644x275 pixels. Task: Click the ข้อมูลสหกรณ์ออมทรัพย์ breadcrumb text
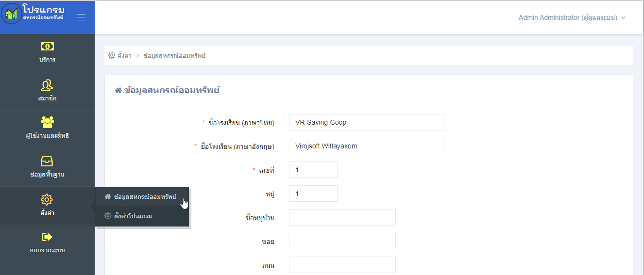174,56
